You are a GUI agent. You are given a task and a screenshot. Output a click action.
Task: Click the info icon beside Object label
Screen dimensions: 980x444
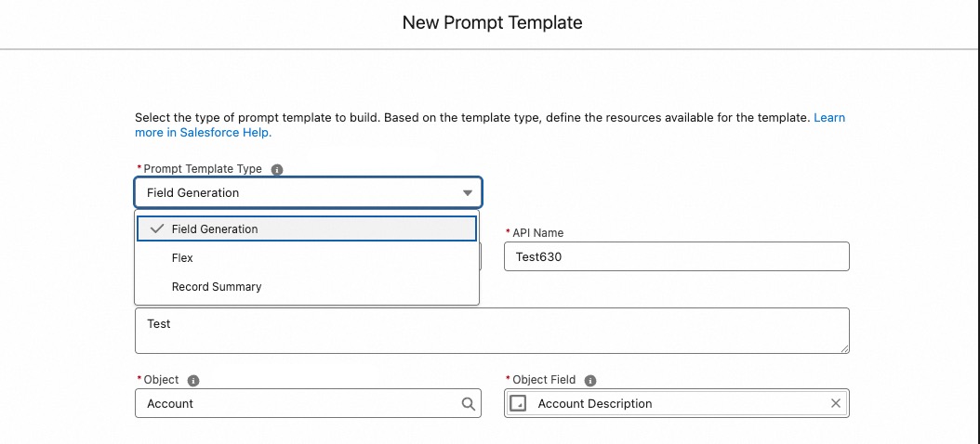193,380
